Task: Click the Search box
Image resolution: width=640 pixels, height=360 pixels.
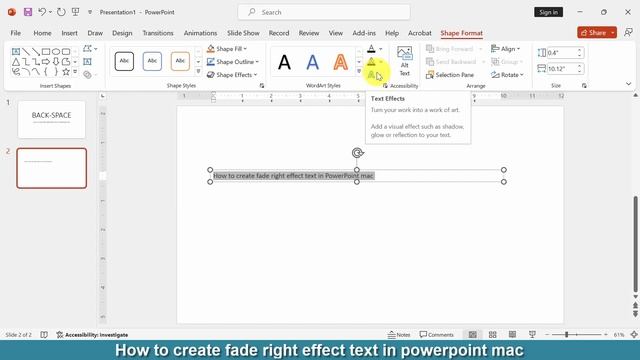Action: pos(324,12)
